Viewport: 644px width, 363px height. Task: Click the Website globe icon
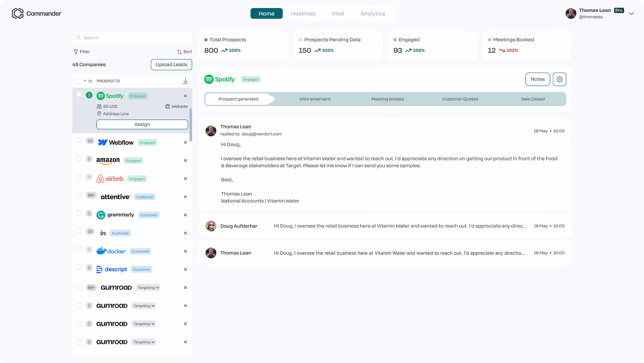pos(167,106)
